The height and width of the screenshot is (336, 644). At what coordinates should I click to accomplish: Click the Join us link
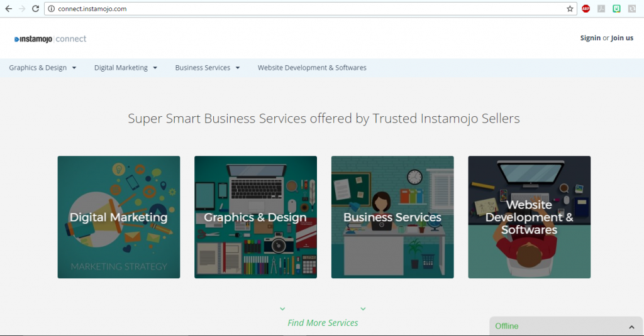point(622,38)
